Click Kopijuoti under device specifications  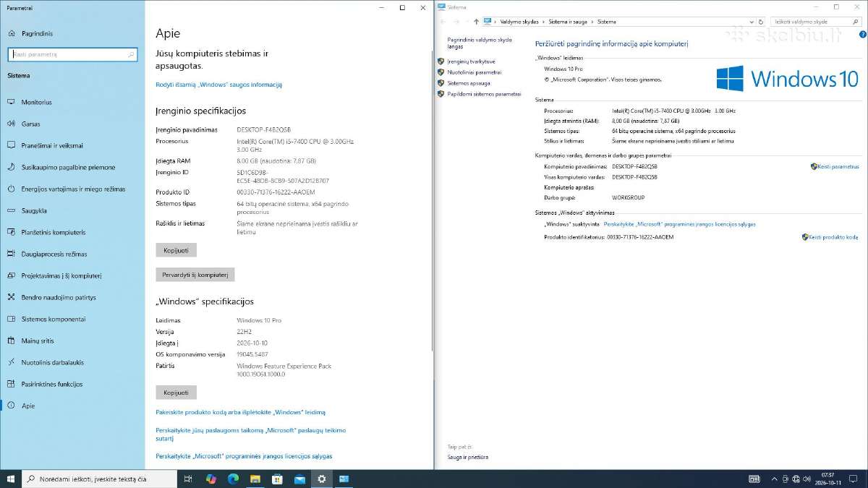[176, 250]
